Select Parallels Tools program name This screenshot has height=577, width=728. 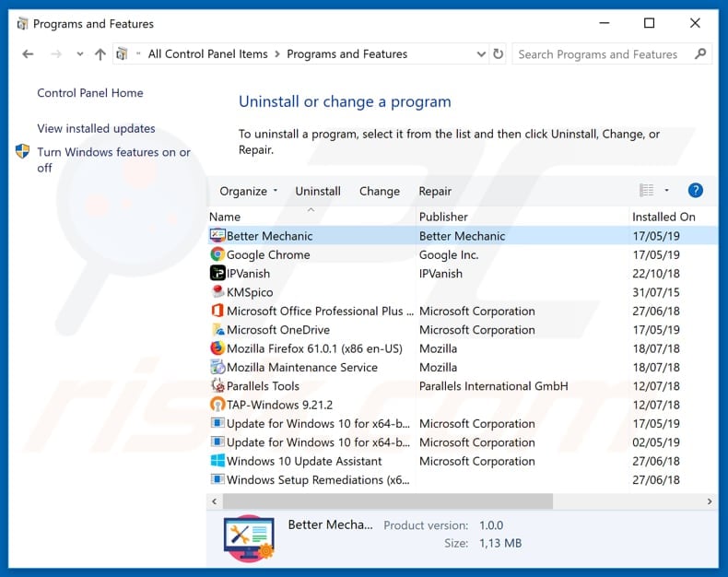click(263, 386)
